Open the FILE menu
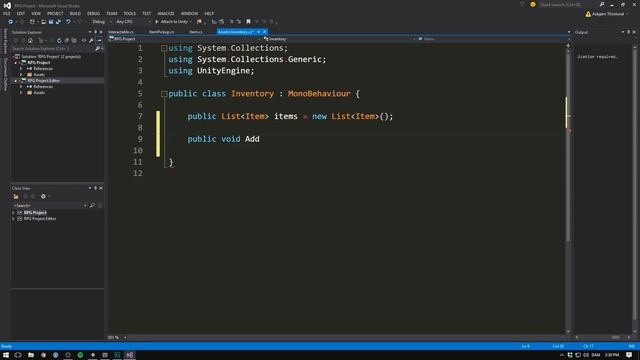This screenshot has width=640, height=360. click(7, 13)
